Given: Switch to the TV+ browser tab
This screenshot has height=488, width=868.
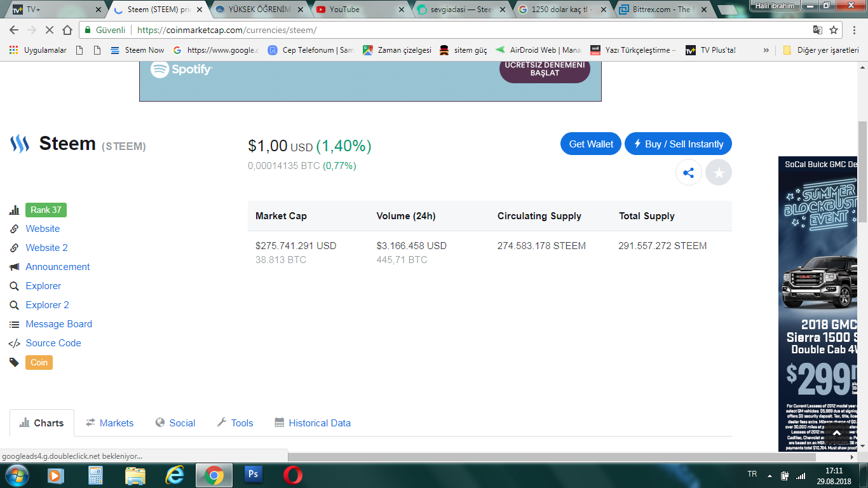Looking at the screenshot, I should pos(56,10).
